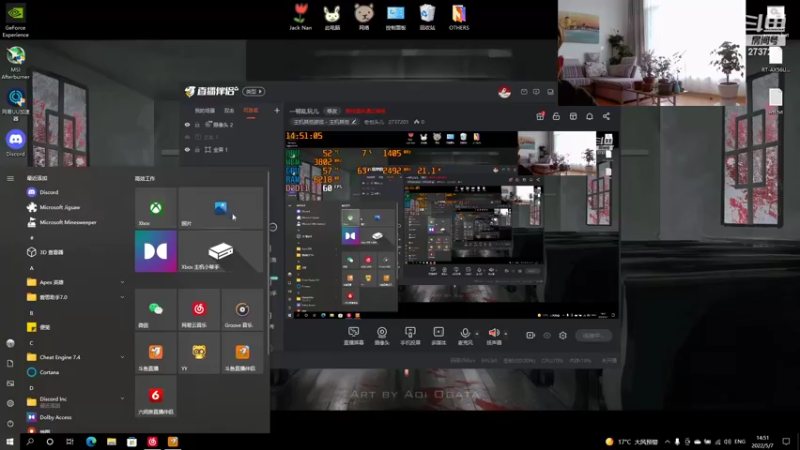This screenshot has width=800, height=450.
Task: Launch NetEase Cloud Music tile
Action: coord(199,309)
